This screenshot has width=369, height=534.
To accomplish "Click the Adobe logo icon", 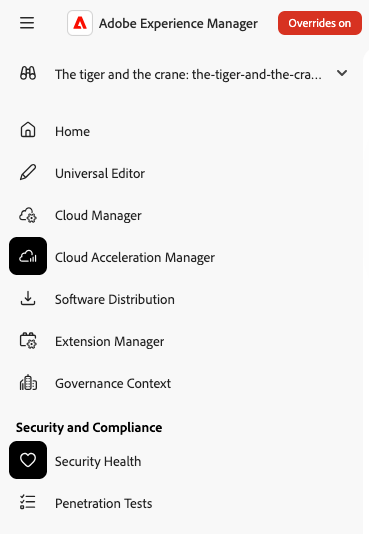I will [80, 23].
